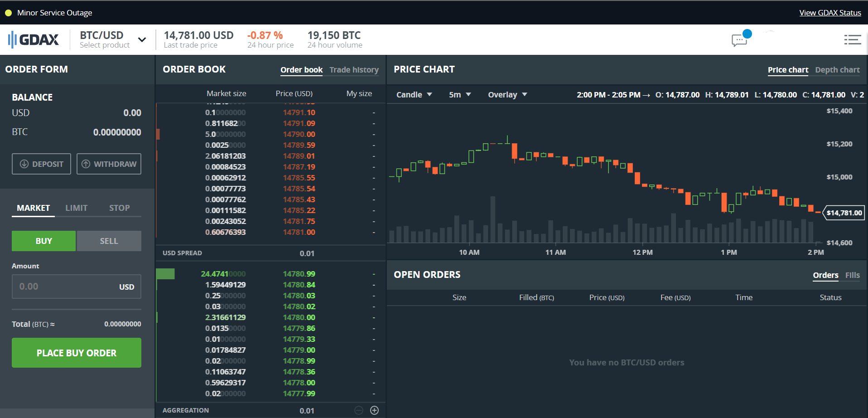This screenshot has height=418, width=868.
Task: Click the 19,150 BTC 24 hour volume
Action: (334, 35)
